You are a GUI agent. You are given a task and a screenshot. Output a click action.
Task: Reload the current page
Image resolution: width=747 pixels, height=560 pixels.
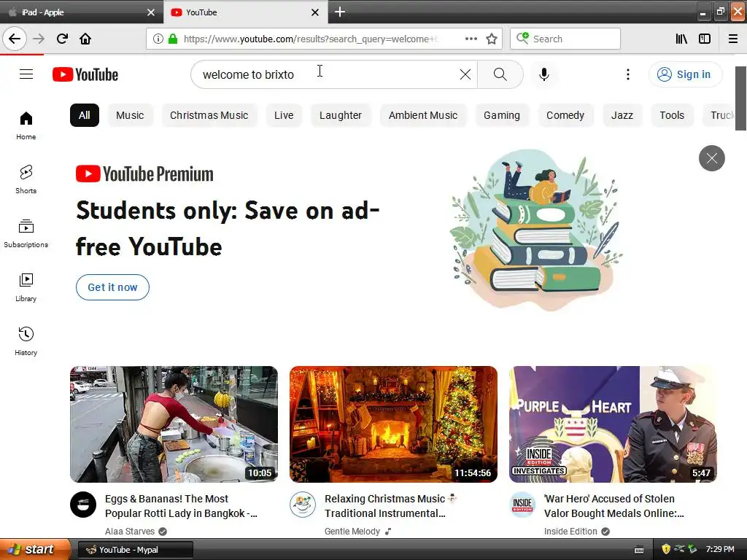point(62,39)
